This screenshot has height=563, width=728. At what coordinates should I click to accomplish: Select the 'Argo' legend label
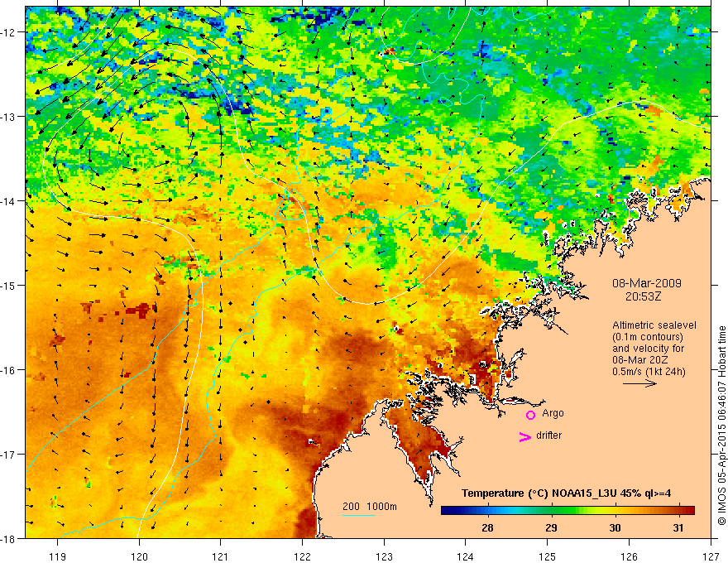(553, 413)
